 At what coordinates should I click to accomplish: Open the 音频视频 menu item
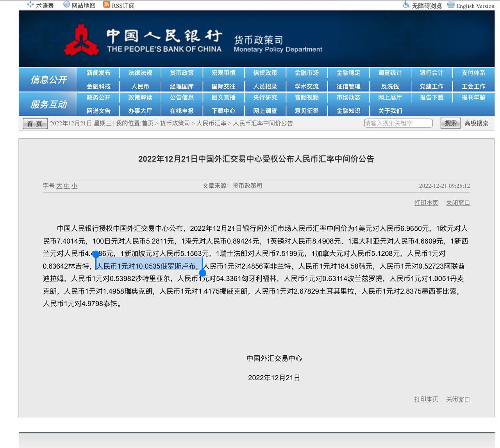(307, 97)
